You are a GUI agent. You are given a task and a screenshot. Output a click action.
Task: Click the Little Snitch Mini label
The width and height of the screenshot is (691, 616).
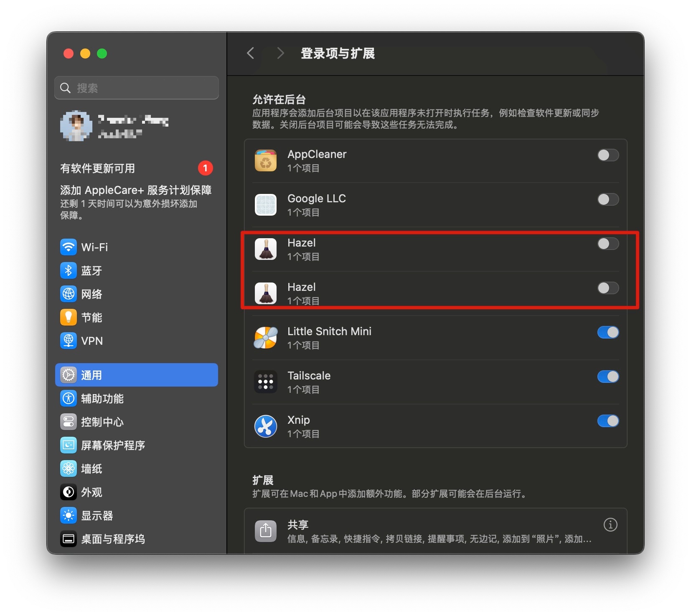[329, 331]
